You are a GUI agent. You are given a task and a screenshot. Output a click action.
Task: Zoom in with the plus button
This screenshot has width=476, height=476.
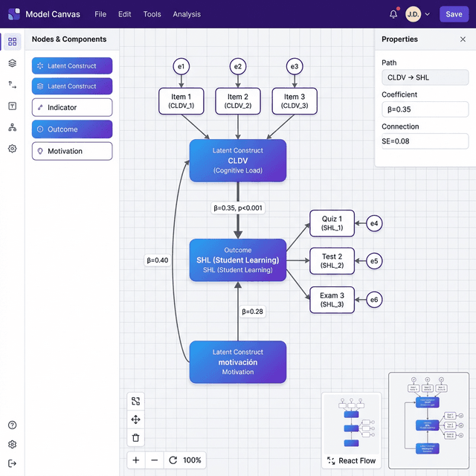135,460
